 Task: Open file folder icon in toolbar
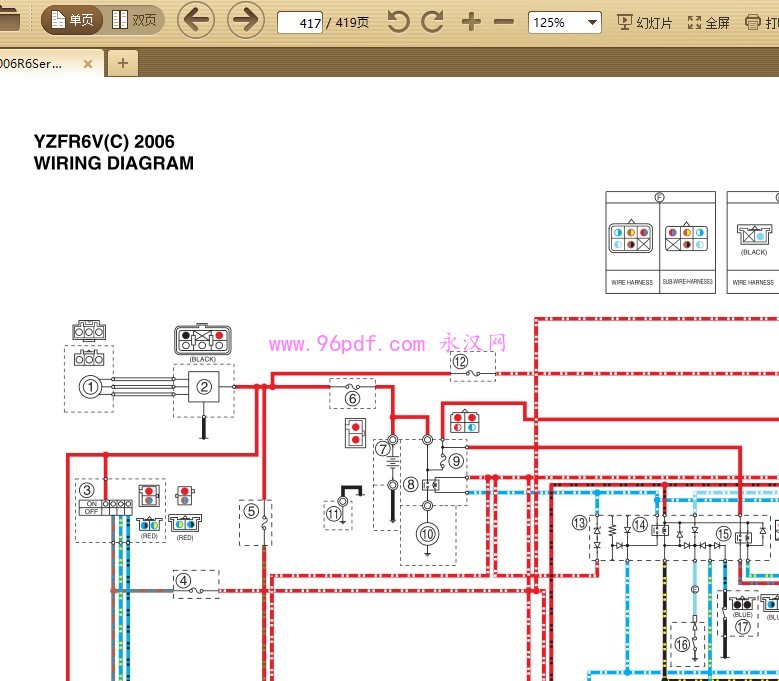(x=8, y=19)
